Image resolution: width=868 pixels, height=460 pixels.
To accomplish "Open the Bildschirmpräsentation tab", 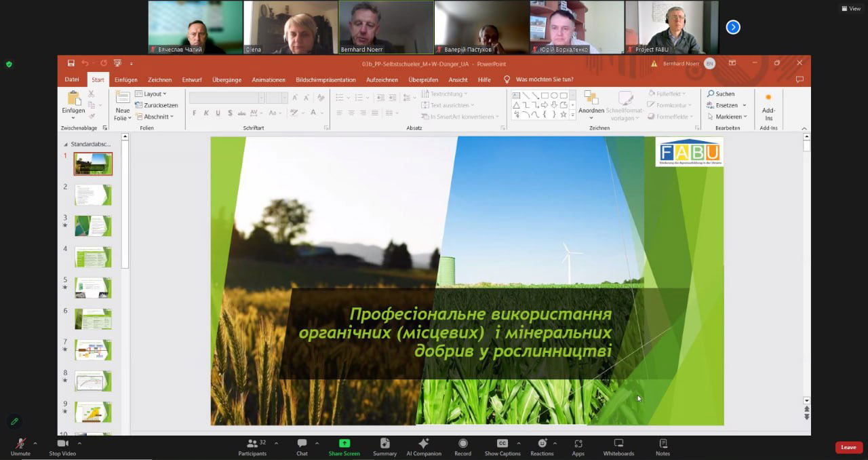I will tap(325, 79).
